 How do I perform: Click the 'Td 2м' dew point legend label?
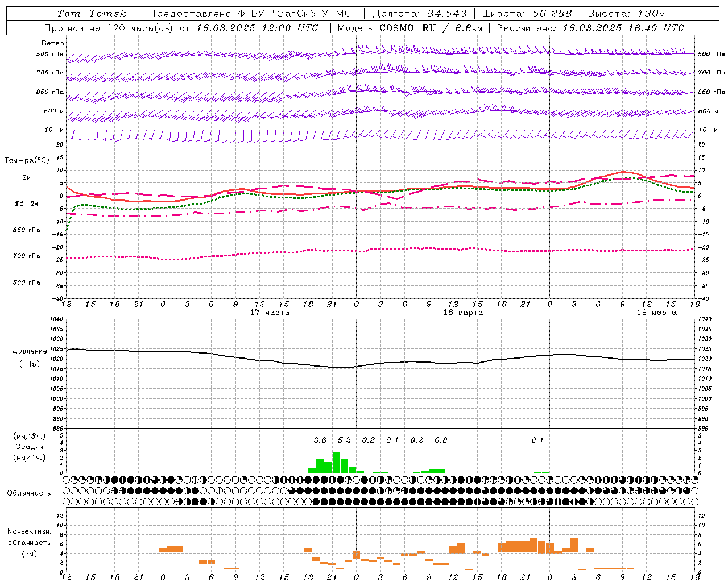[x=27, y=203]
